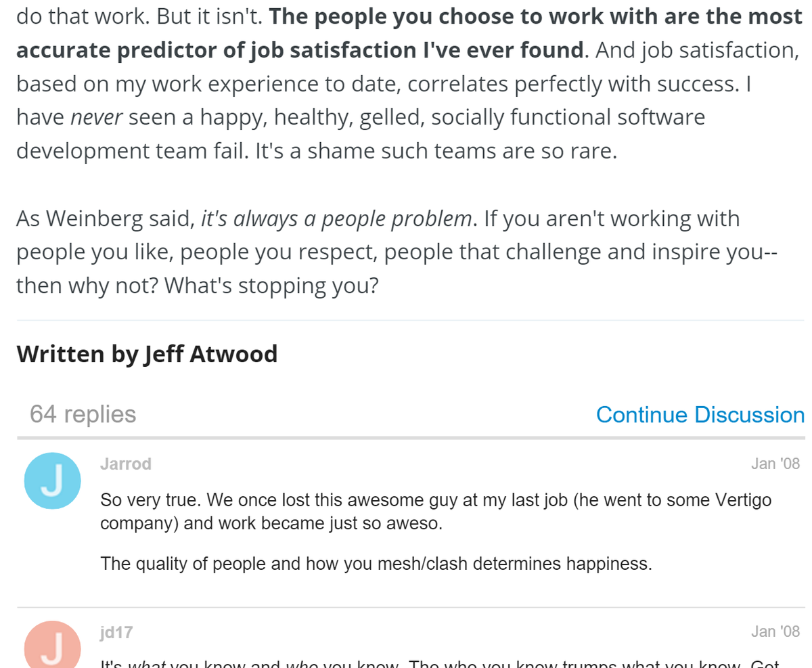The image size is (812, 668).
Task: Click the italic word "never"
Action: pos(96,117)
